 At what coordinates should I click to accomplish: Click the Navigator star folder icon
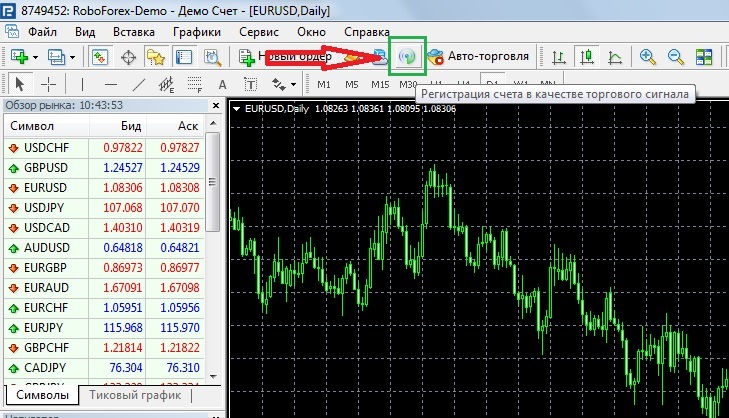tap(155, 57)
